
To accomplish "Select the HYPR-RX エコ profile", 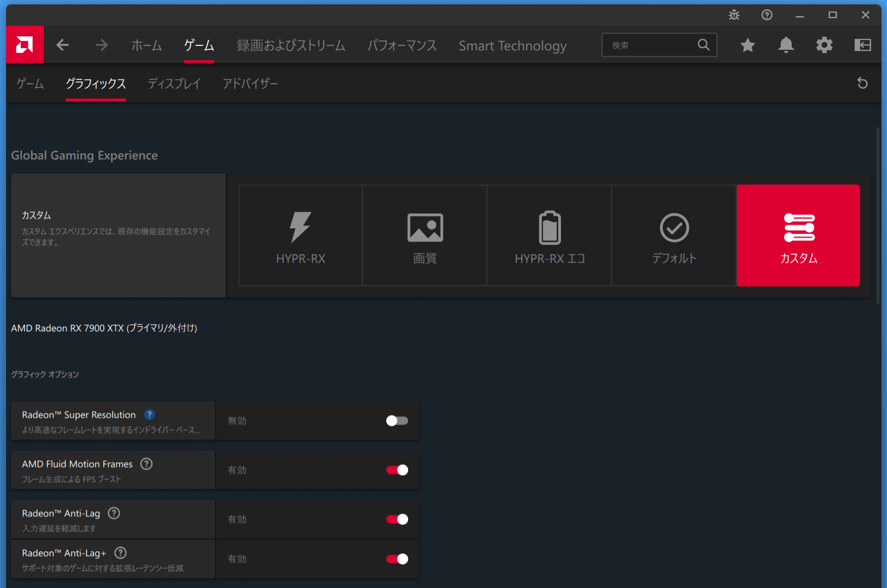I will [x=550, y=235].
